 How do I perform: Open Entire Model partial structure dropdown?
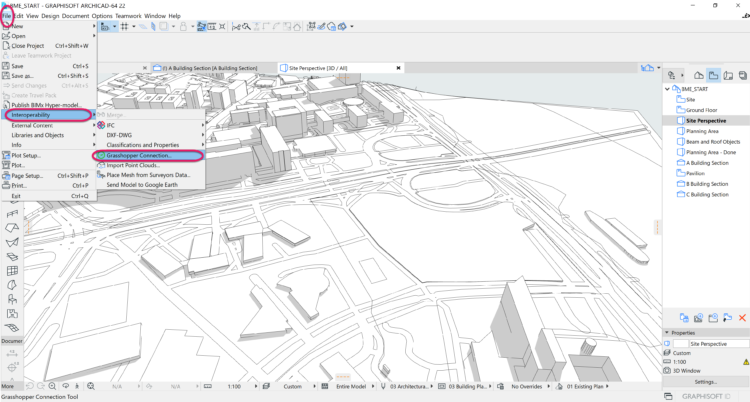(349, 386)
